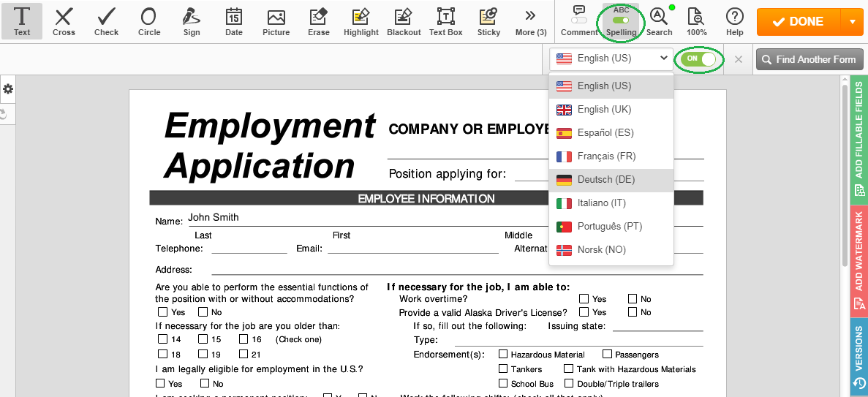Select Español (ES) language
Image resolution: width=868 pixels, height=397 pixels.
[611, 133]
